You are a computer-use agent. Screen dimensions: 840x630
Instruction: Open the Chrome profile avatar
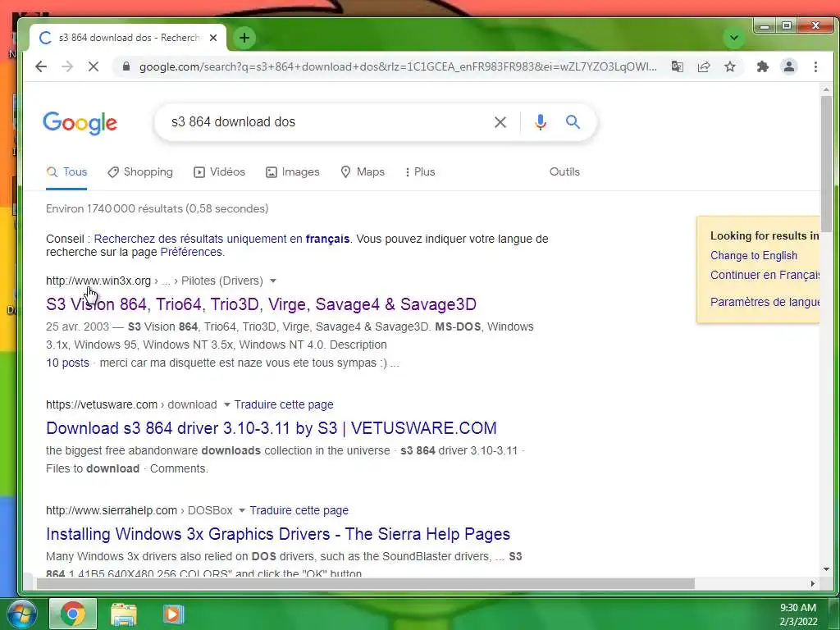pyautogui.click(x=789, y=67)
